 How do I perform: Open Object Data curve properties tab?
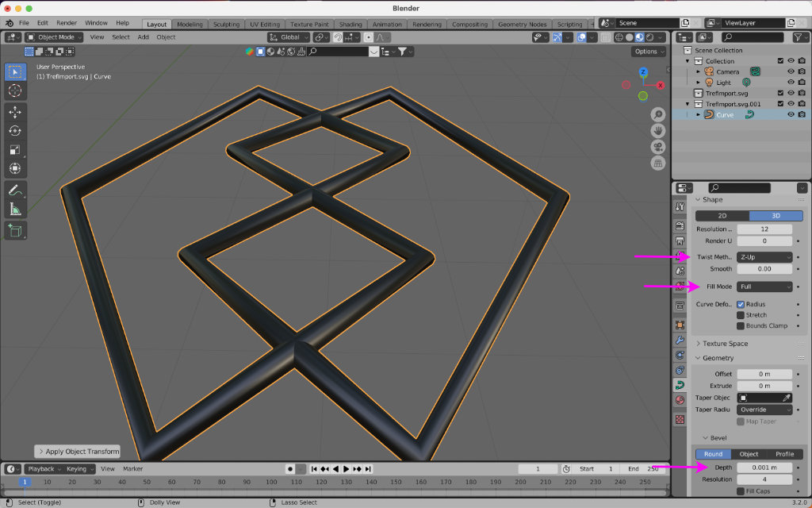pyautogui.click(x=680, y=385)
